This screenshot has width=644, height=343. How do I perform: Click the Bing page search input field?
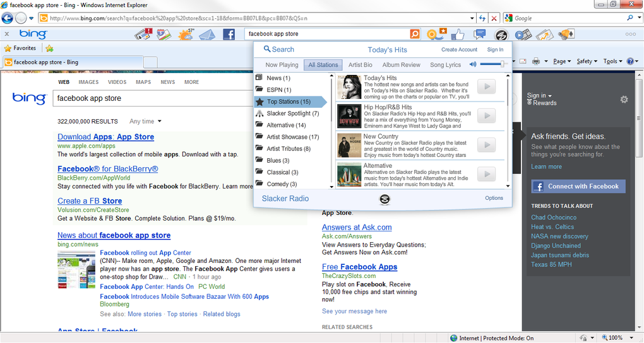pos(152,98)
